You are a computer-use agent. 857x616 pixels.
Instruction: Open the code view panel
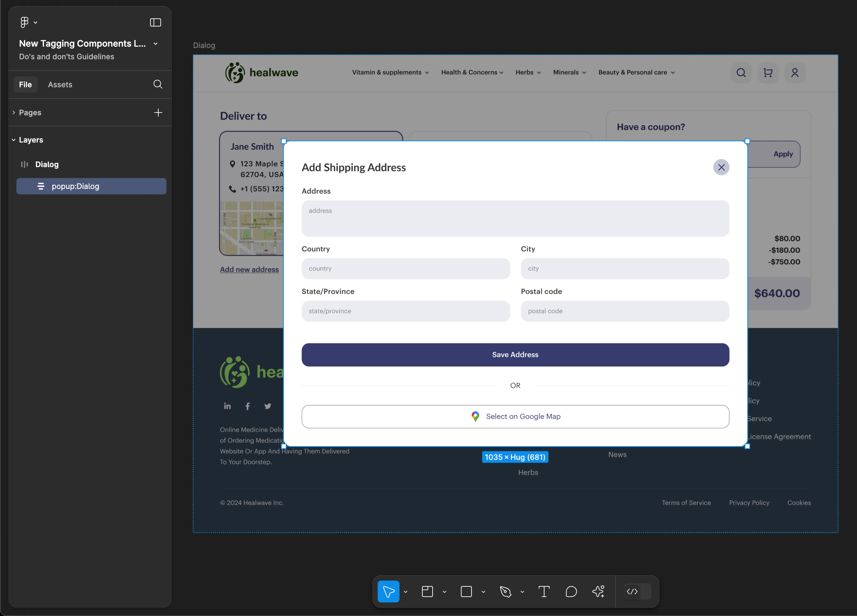(633, 591)
